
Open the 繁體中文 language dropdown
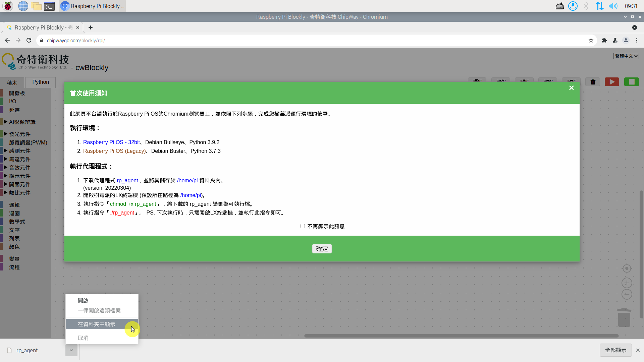(x=626, y=56)
